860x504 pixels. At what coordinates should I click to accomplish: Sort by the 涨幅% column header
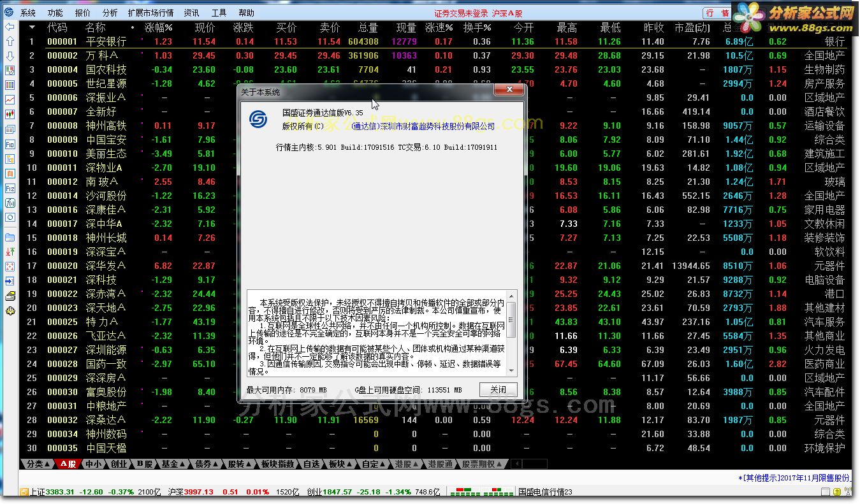159,27
